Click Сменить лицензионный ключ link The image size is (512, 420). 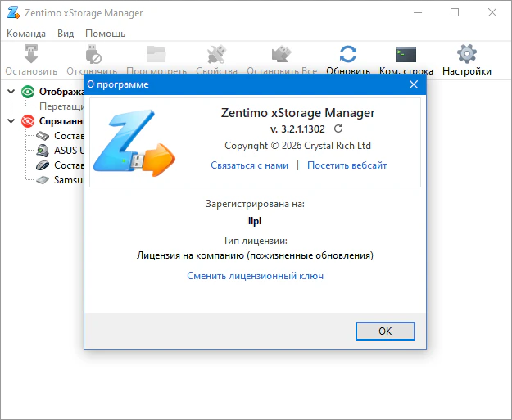click(x=255, y=276)
